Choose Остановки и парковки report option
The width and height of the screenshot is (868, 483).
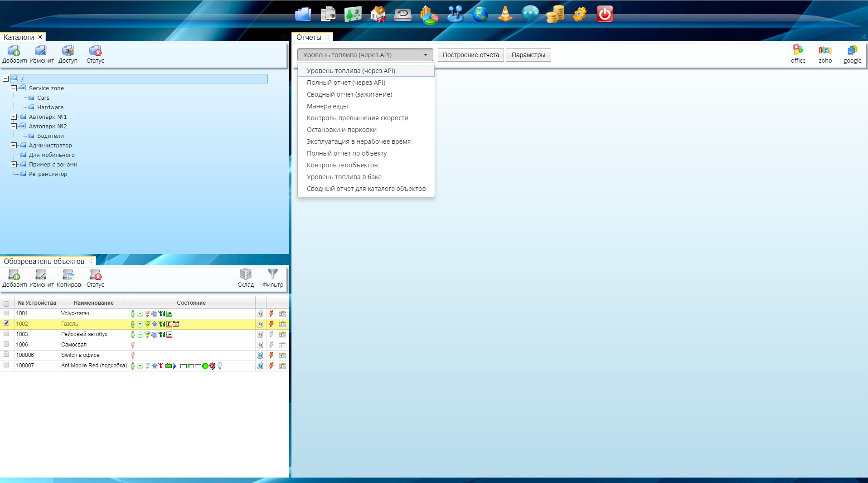[341, 130]
